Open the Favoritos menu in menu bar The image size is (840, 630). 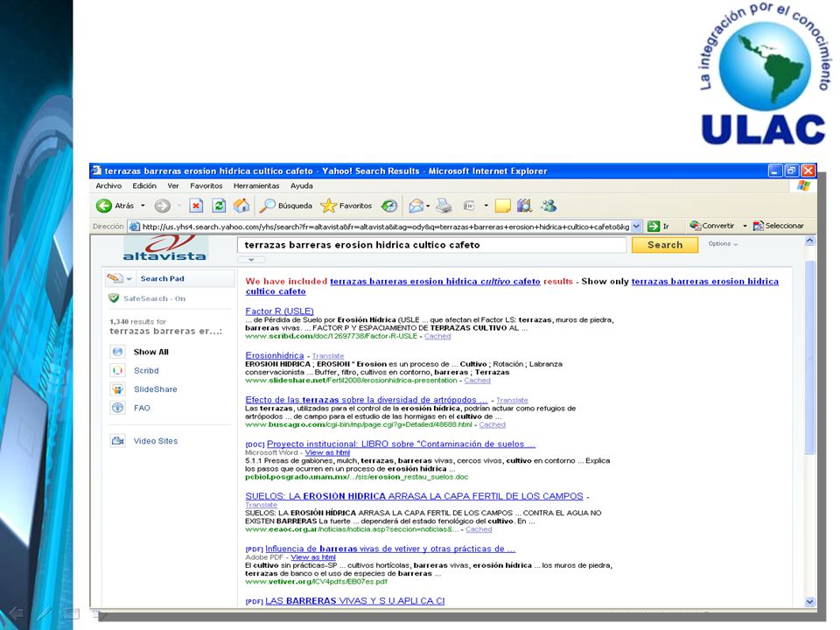pos(206,185)
